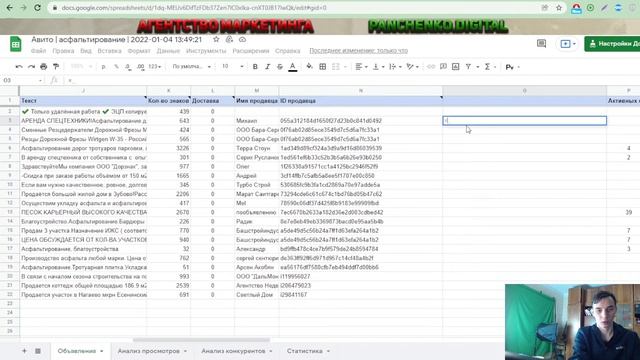Open Google Sheets home icon
640x360 pixels.
coord(16,44)
